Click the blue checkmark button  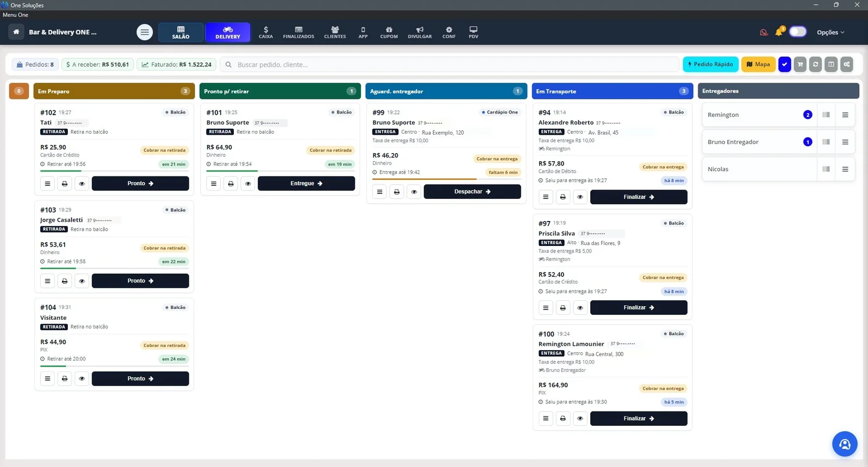point(784,64)
